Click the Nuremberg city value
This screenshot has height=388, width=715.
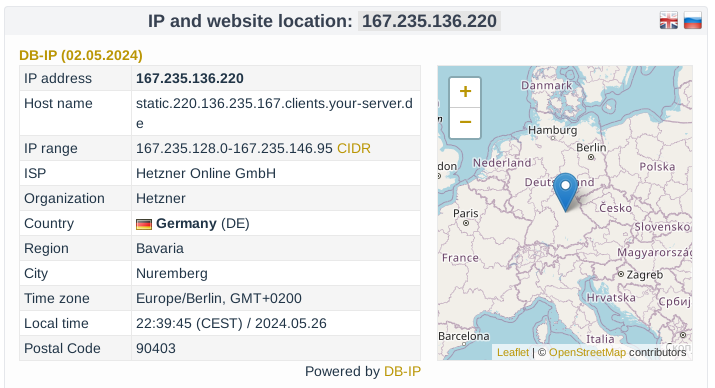coord(171,274)
